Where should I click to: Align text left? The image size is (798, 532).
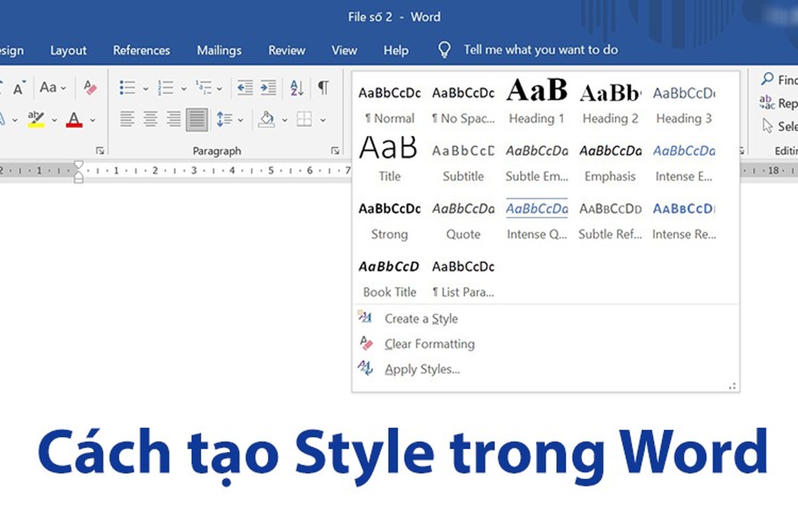tap(127, 119)
